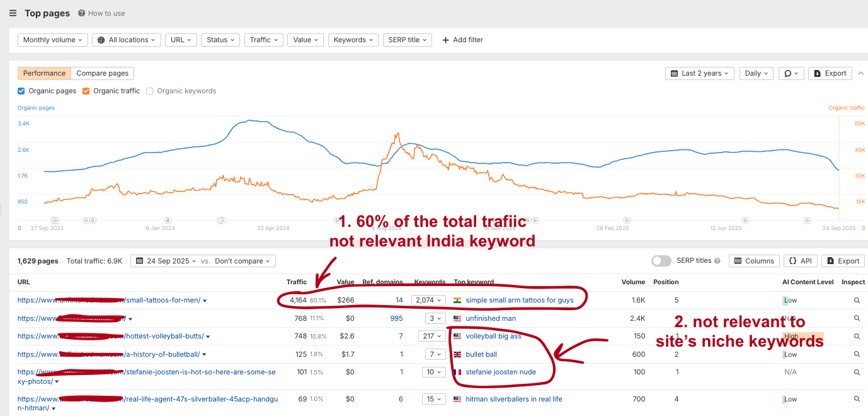Collapse the chart panel with chevron
This screenshot has height=416, width=868.
click(x=861, y=73)
